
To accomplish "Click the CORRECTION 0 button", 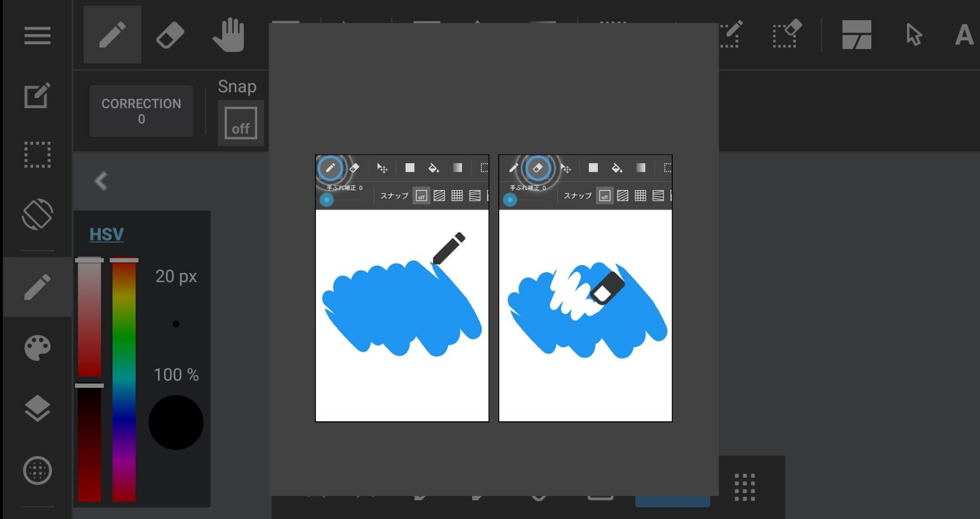I will pos(141,111).
